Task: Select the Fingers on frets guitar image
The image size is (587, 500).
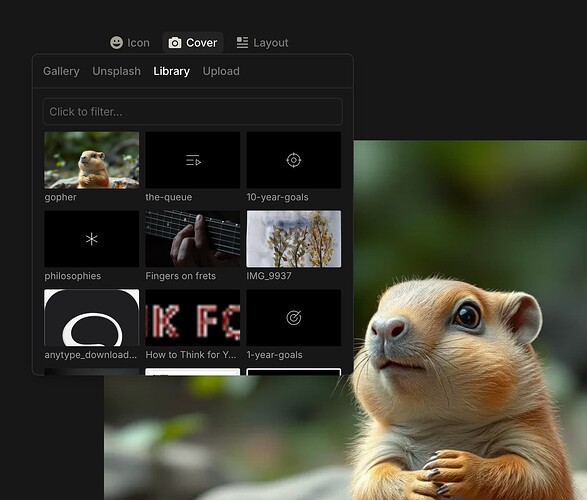Action: [x=193, y=239]
